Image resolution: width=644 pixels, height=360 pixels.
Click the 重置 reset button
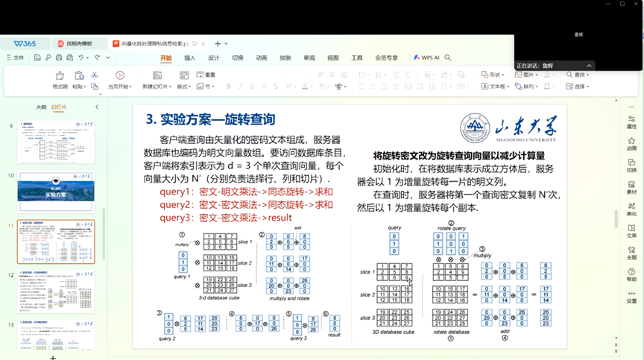(206, 75)
